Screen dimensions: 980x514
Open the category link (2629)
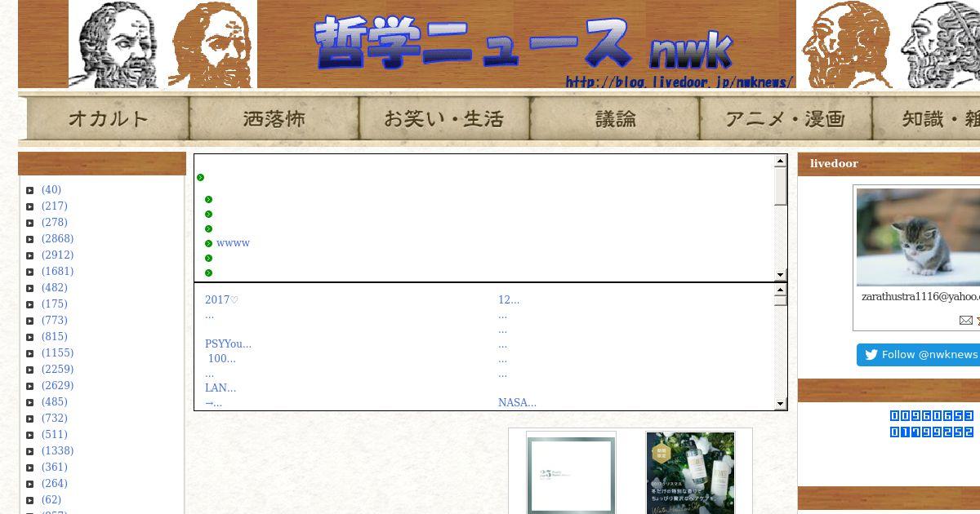pyautogui.click(x=57, y=386)
